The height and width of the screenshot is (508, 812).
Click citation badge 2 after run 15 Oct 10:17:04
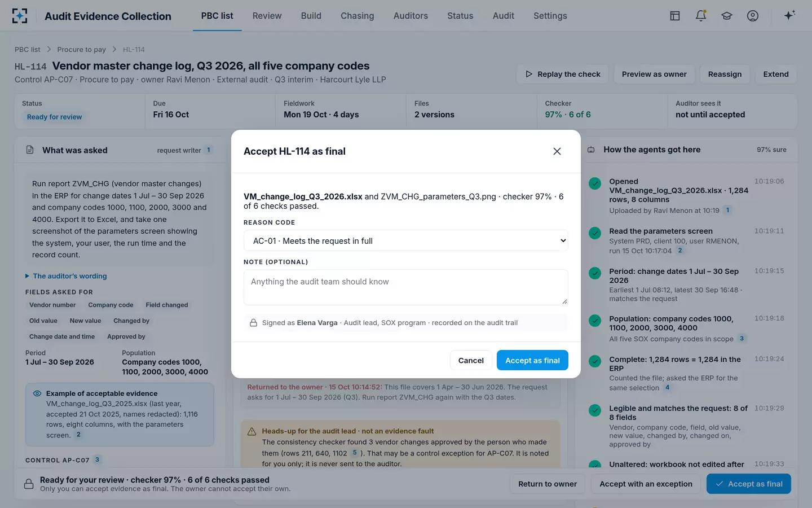[x=680, y=251]
